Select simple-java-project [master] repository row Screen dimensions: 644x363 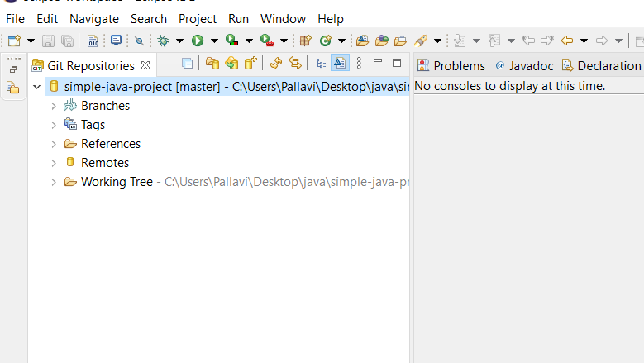tap(227, 87)
